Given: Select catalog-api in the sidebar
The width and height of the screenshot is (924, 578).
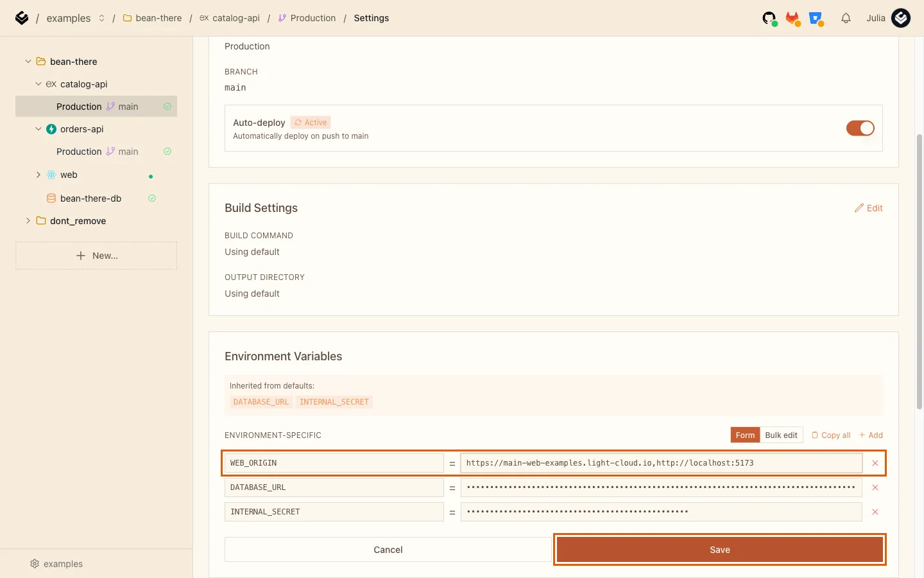Looking at the screenshot, I should coord(83,84).
